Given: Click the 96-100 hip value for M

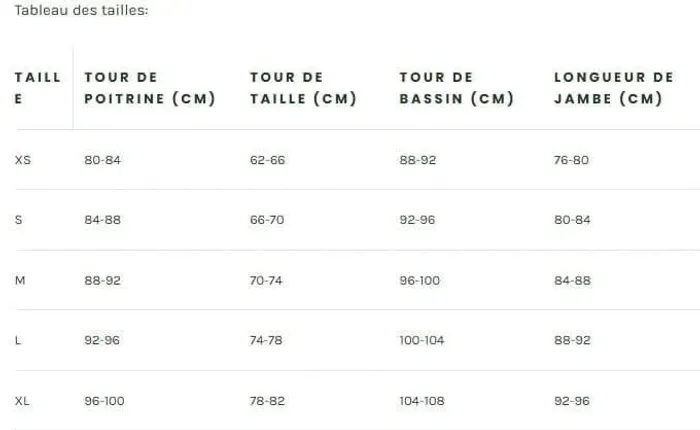Looking at the screenshot, I should pos(420,280).
